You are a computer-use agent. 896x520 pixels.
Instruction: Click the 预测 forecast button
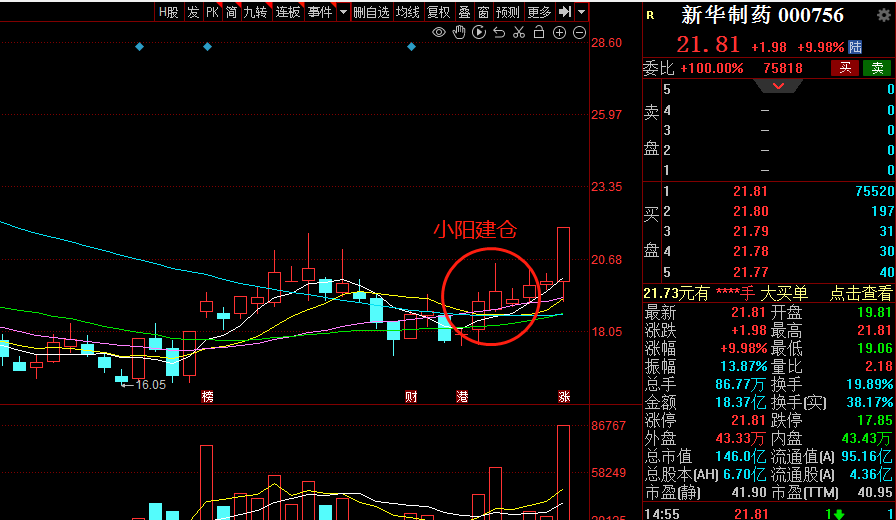click(508, 12)
